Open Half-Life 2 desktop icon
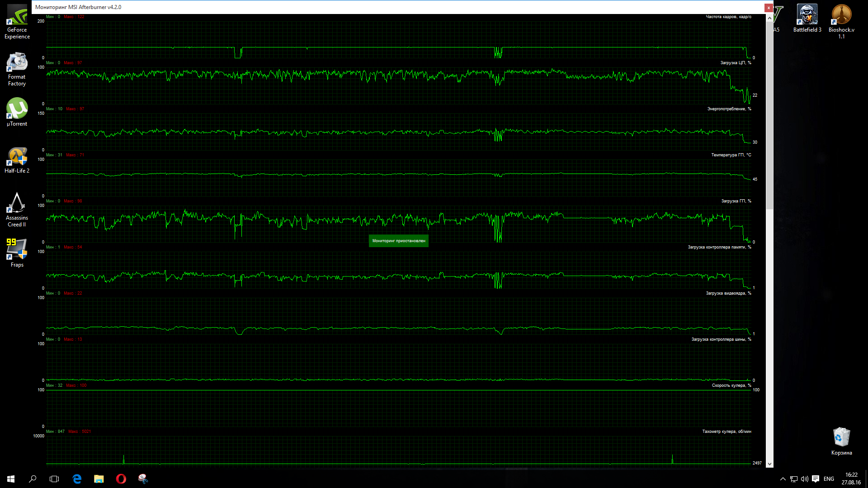Viewport: 868px width, 488px height. click(x=17, y=157)
